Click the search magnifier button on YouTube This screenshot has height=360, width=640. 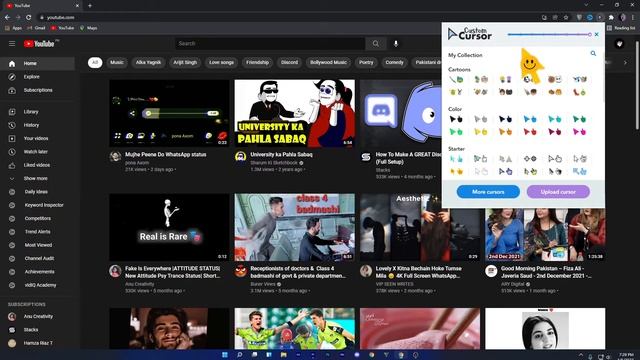pyautogui.click(x=376, y=43)
